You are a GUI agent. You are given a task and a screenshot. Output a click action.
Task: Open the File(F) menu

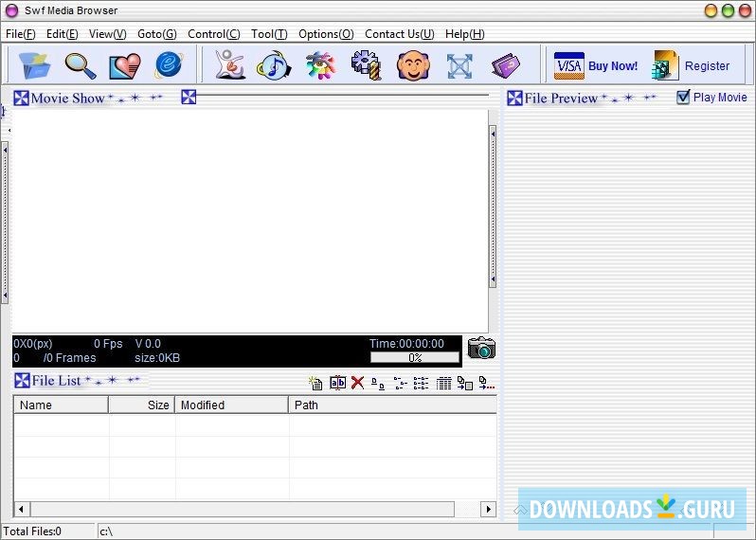20,34
